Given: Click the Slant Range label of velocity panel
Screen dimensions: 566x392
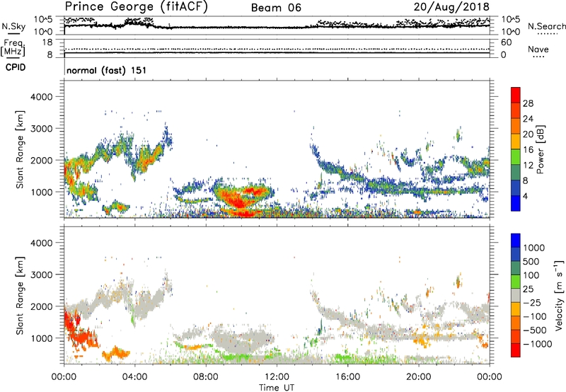Looking at the screenshot, I should 20,296.
